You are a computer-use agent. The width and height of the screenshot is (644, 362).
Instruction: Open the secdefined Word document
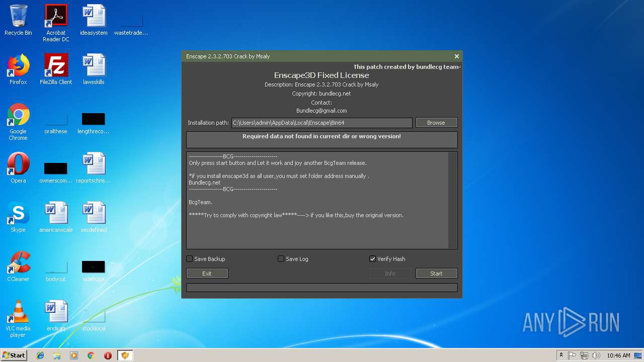(94, 217)
